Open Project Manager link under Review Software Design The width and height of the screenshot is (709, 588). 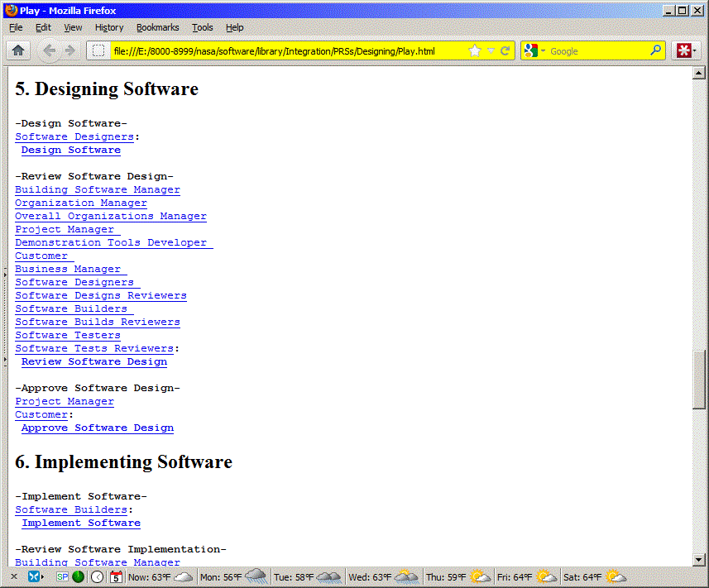(x=68, y=229)
